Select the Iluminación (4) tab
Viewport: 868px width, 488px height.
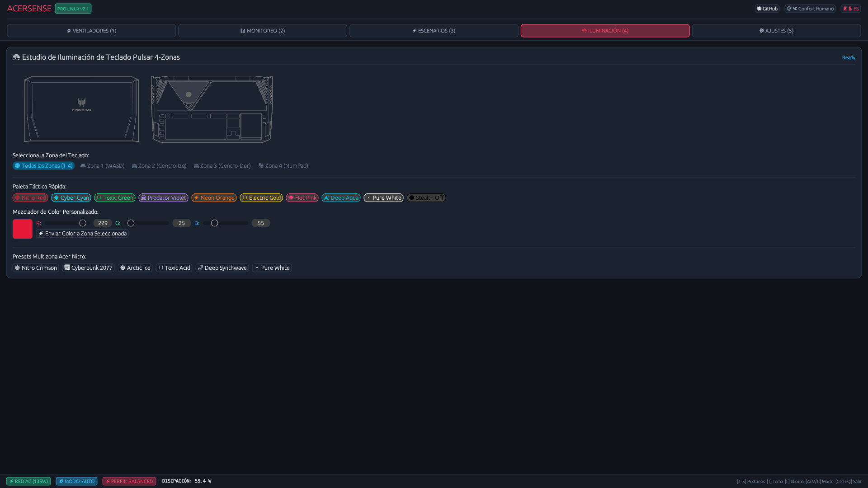coord(605,31)
